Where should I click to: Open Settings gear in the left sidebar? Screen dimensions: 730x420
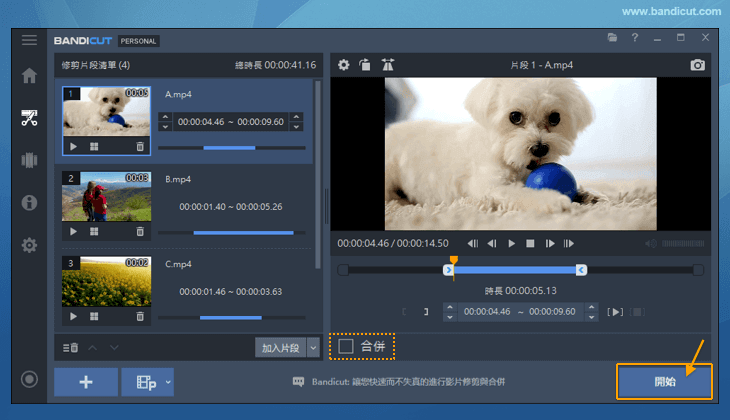point(29,245)
